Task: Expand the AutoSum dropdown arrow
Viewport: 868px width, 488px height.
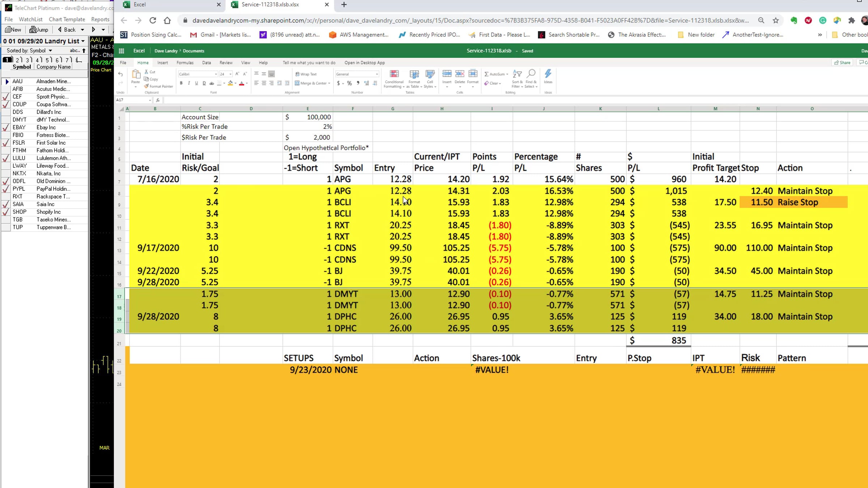Action: coord(507,74)
